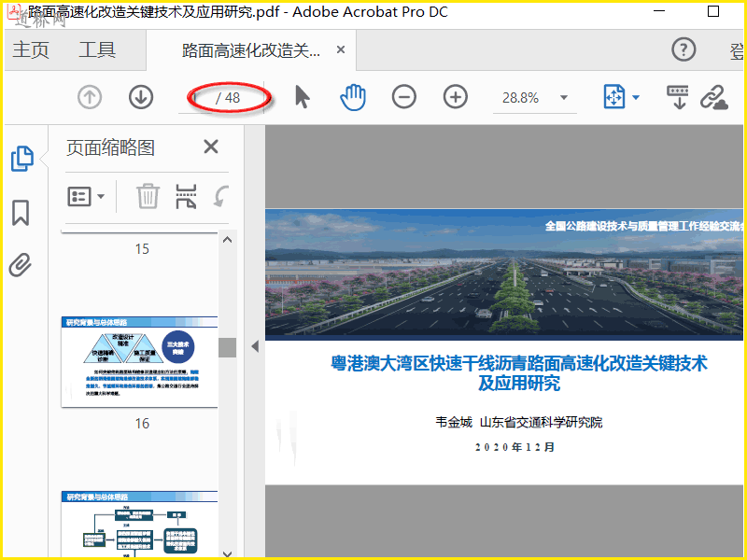The image size is (747, 560).
Task: Select the flowchart thumbnail below page 16
Action: 139,524
